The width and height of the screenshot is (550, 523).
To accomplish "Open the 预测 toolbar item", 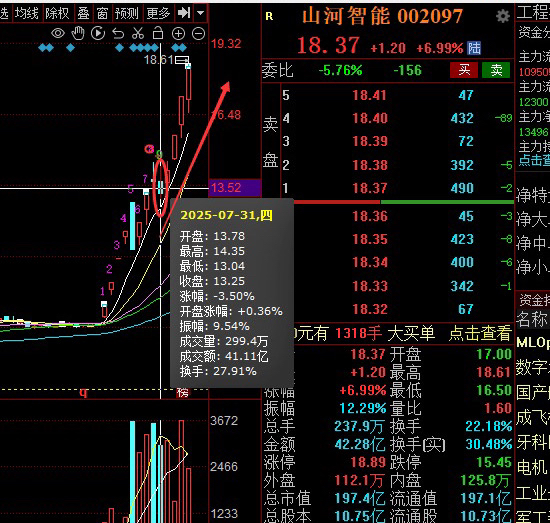I will (127, 14).
